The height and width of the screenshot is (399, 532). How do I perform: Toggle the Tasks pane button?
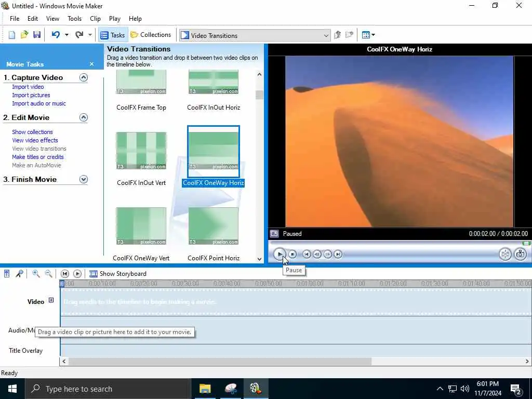[113, 35]
